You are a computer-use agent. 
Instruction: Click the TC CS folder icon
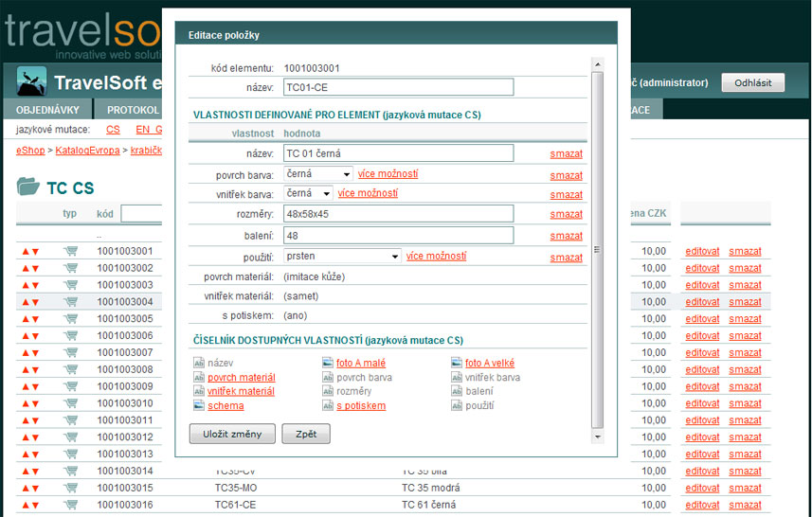28,187
